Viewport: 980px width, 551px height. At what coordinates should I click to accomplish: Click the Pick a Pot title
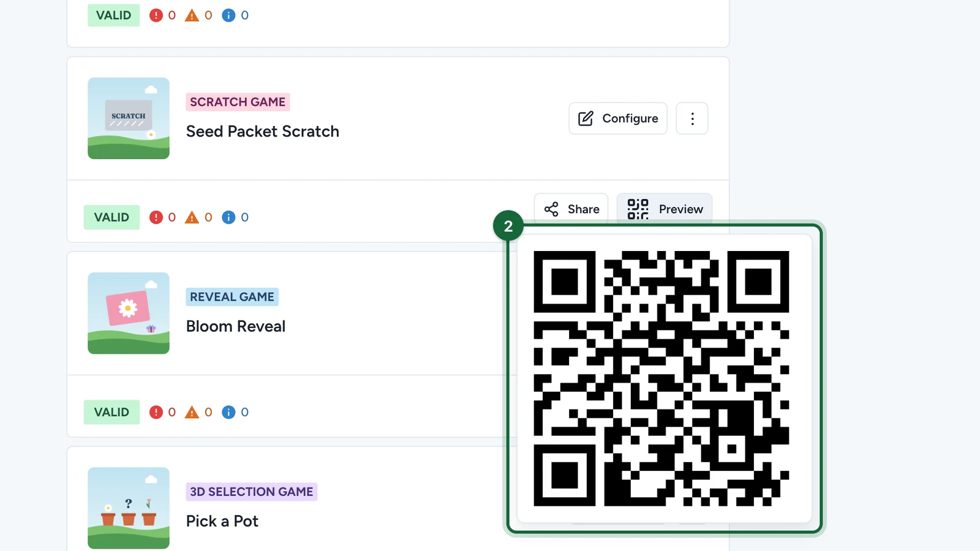(x=222, y=521)
